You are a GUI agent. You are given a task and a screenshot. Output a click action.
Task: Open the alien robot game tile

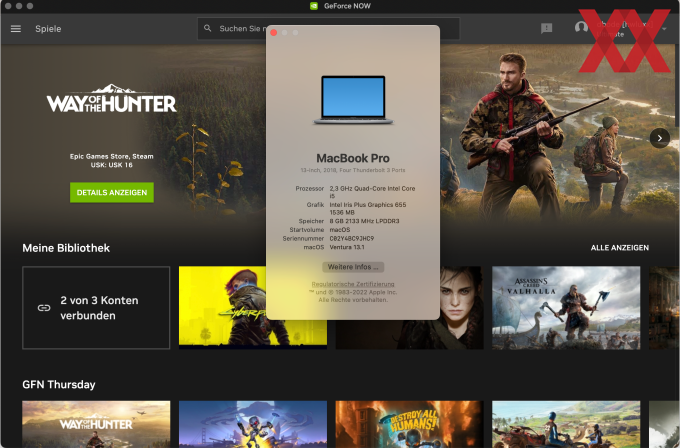[x=253, y=424]
